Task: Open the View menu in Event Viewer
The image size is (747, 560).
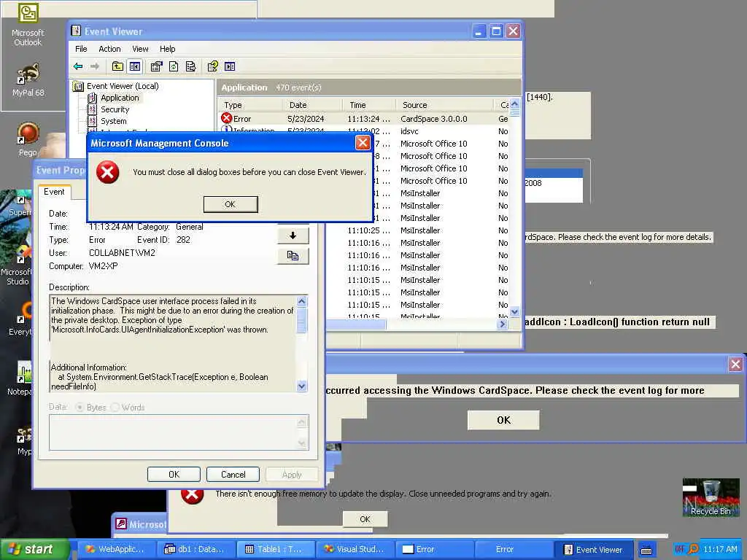Action: click(140, 49)
